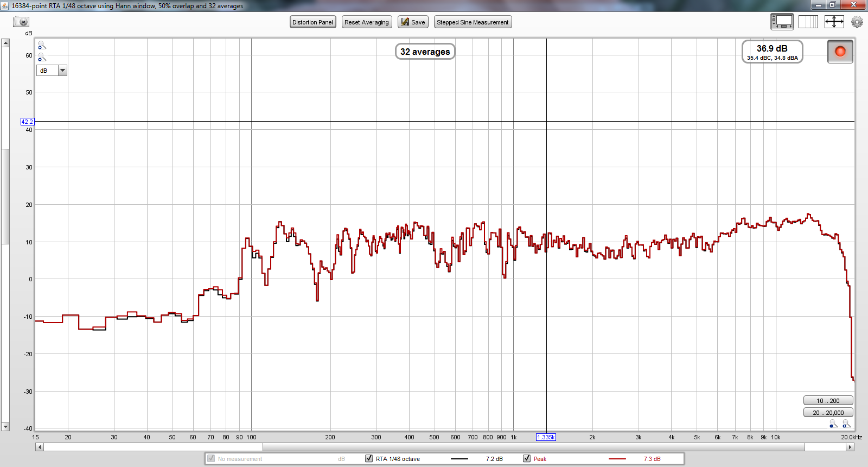Screen dimensions: 868x467
Task: Open the Distortion Panel
Action: click(x=313, y=22)
